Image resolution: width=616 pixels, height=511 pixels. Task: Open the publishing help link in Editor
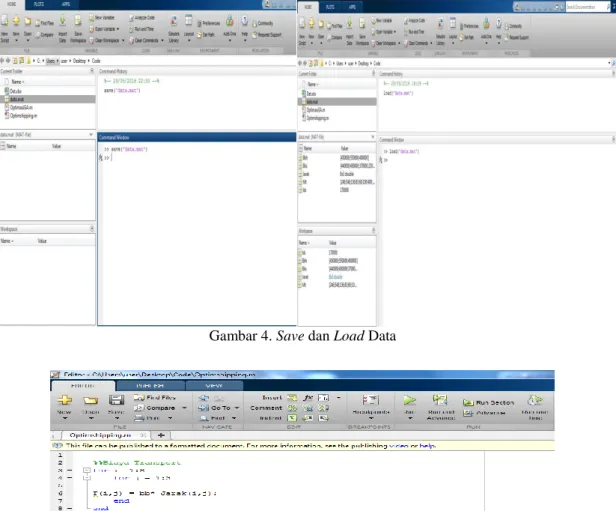click(x=427, y=446)
